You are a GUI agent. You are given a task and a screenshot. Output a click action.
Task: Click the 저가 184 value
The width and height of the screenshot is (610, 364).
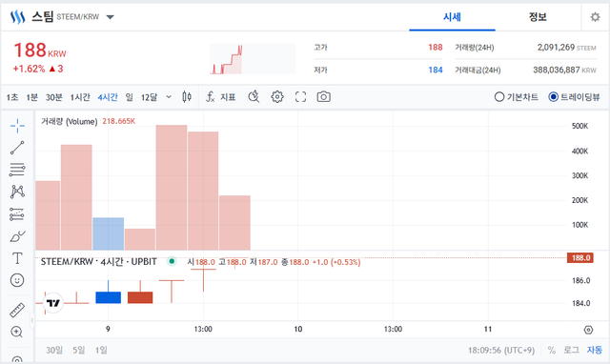436,70
